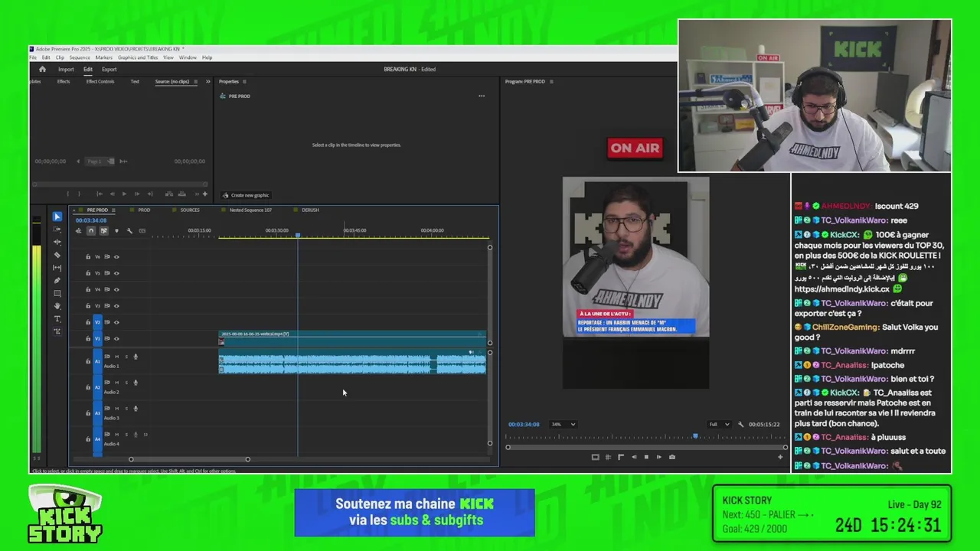The height and width of the screenshot is (551, 980).
Task: Solo Audio 2 track
Action: 126,383
